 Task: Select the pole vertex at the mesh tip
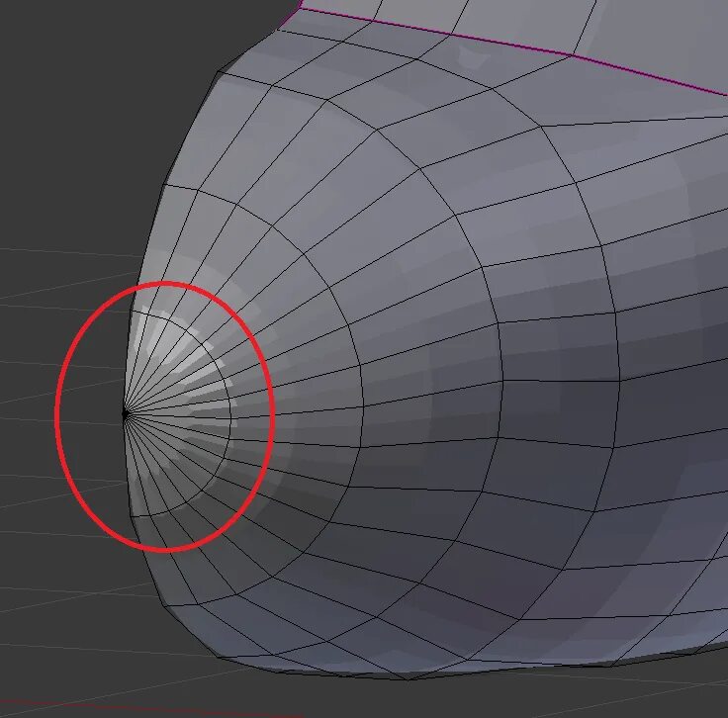(x=125, y=413)
